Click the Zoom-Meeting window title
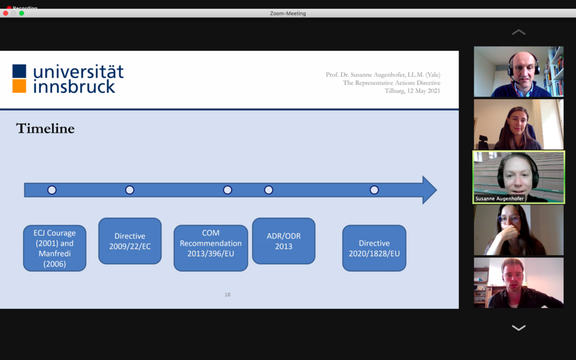Image resolution: width=576 pixels, height=360 pixels. pyautogui.click(x=288, y=13)
